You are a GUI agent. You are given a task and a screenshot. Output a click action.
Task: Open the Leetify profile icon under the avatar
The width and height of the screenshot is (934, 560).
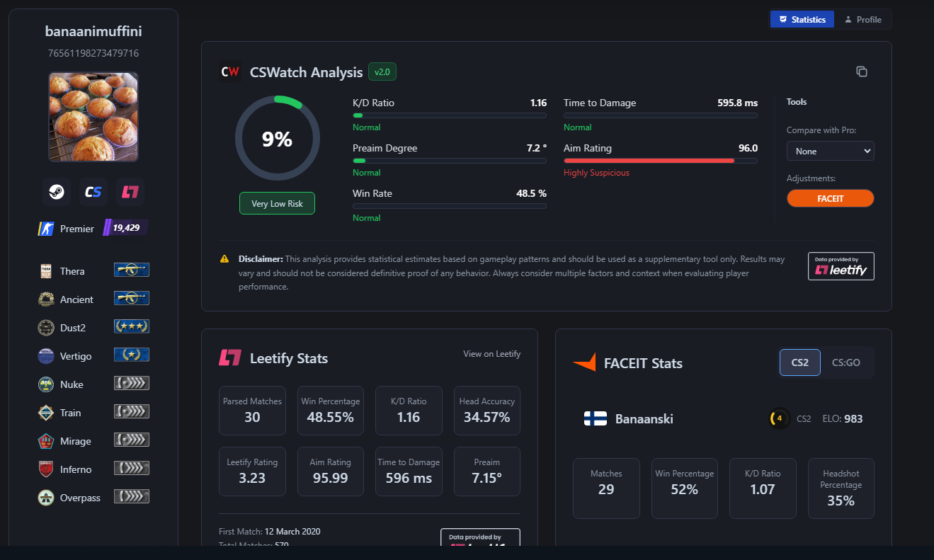click(x=130, y=192)
